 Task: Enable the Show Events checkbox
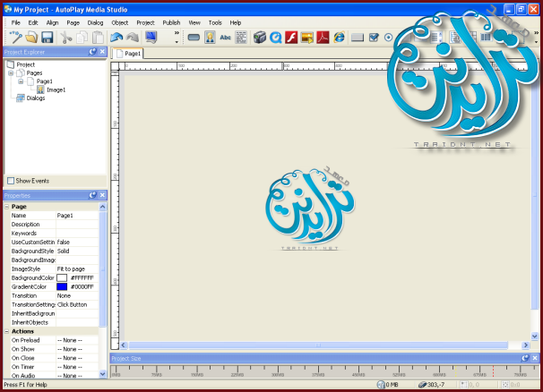point(11,181)
